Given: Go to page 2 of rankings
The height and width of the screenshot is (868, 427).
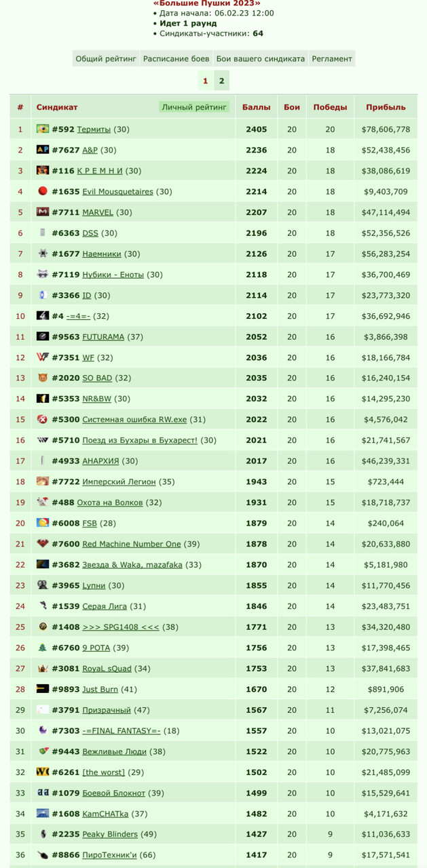Looking at the screenshot, I should point(221,81).
